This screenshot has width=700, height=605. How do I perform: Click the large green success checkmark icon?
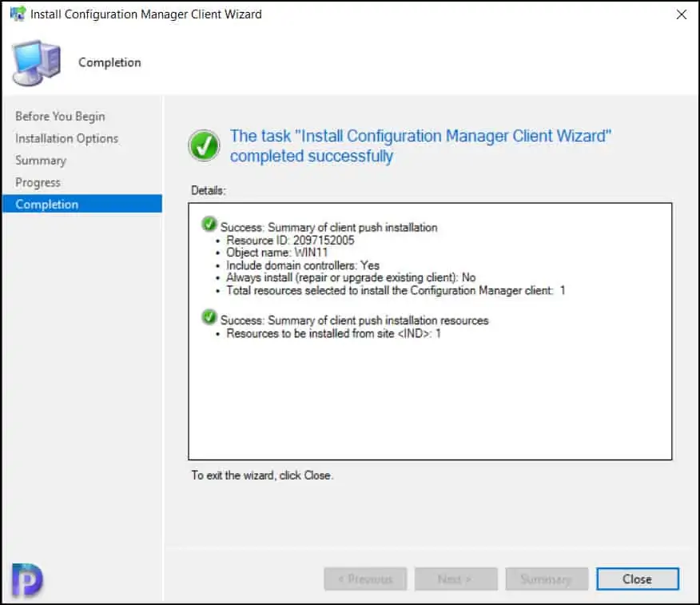pyautogui.click(x=205, y=145)
